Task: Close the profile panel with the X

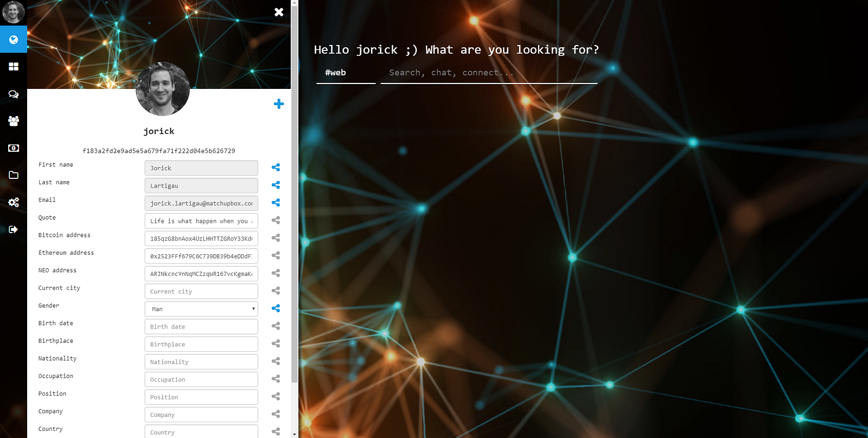Action: pyautogui.click(x=279, y=12)
